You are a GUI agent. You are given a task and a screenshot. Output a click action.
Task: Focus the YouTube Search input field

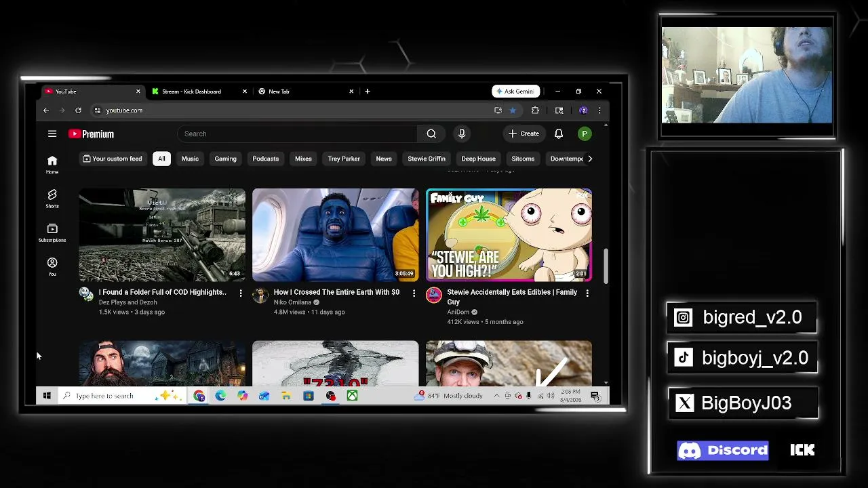298,134
